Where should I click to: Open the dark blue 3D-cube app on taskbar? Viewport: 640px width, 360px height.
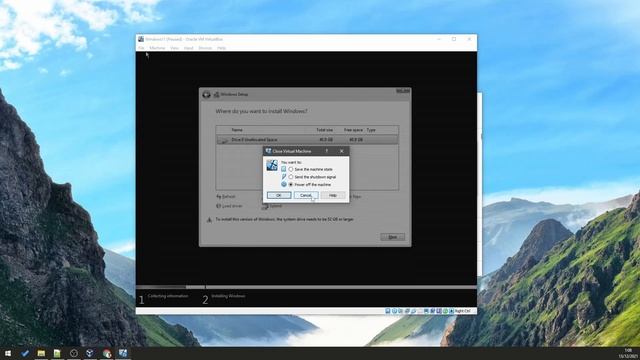pyautogui.click(x=90, y=353)
